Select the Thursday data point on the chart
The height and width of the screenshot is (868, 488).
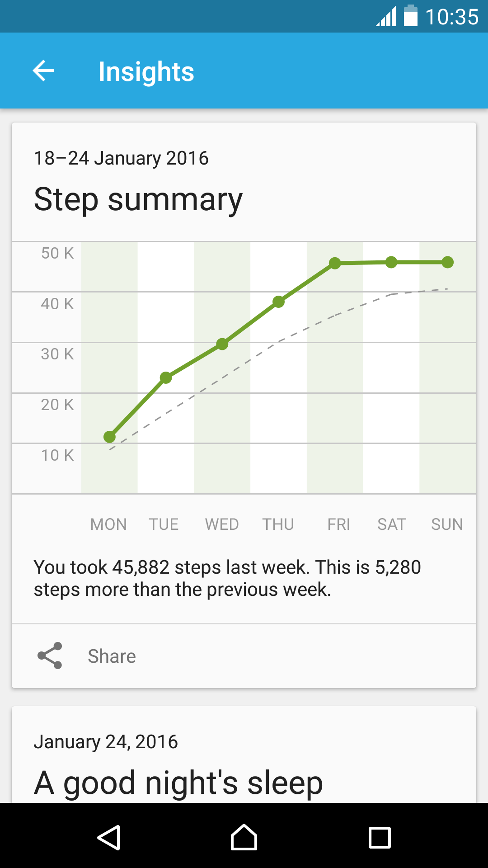(278, 302)
